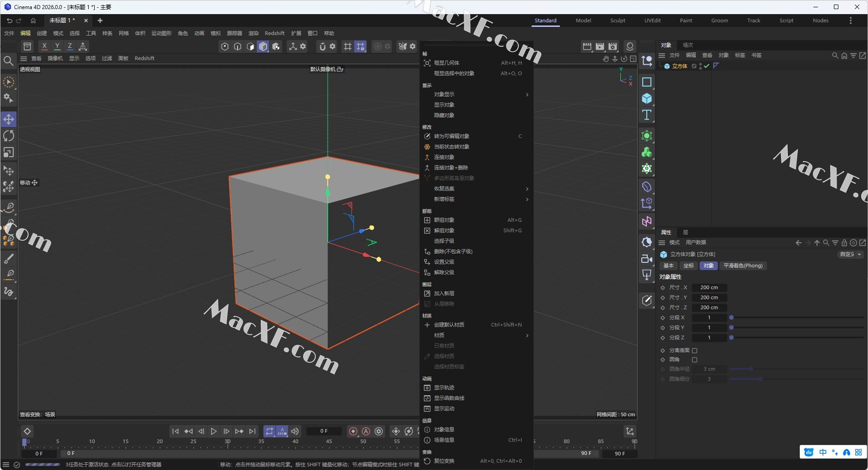Click the home icon in tab bar
The height and width of the screenshot is (470, 868).
click(33, 20)
